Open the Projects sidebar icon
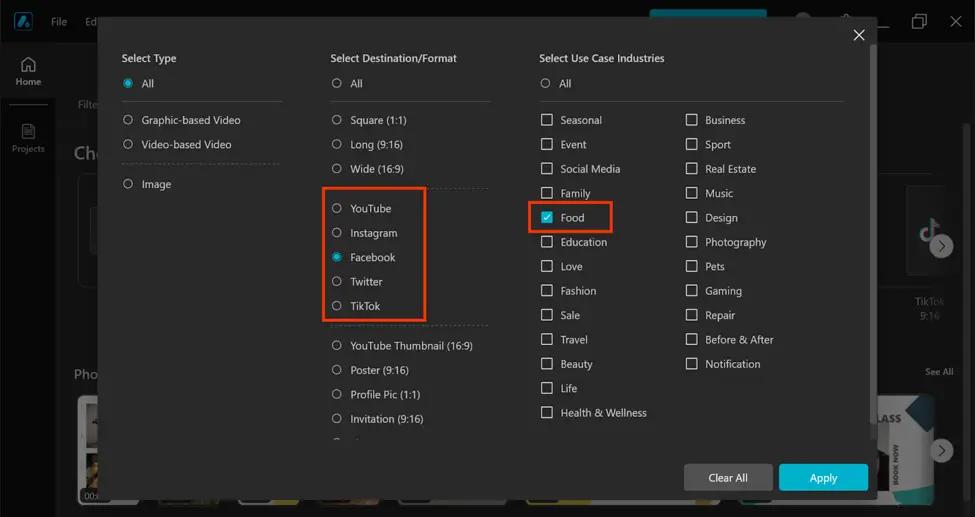Viewport: 975px width, 517px height. coord(28,138)
